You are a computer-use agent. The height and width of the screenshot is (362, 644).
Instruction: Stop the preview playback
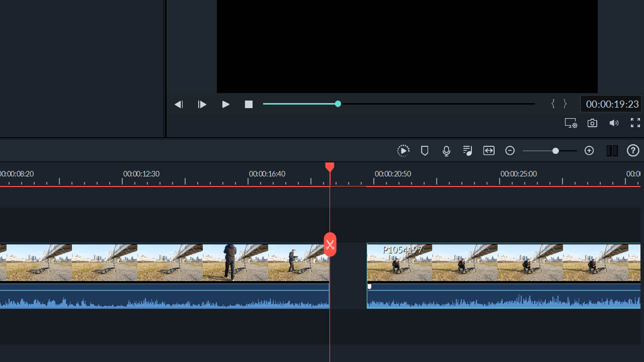click(249, 104)
